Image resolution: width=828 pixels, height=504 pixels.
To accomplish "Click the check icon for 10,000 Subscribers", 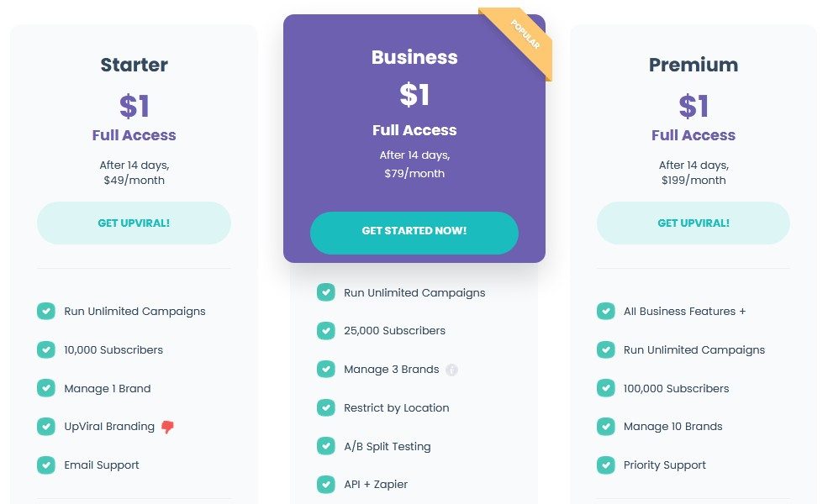I will [x=46, y=349].
